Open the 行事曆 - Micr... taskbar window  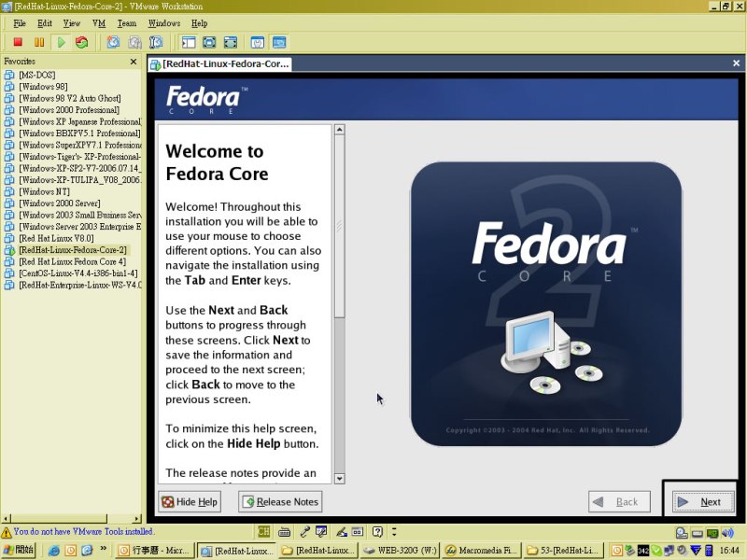tap(155, 551)
